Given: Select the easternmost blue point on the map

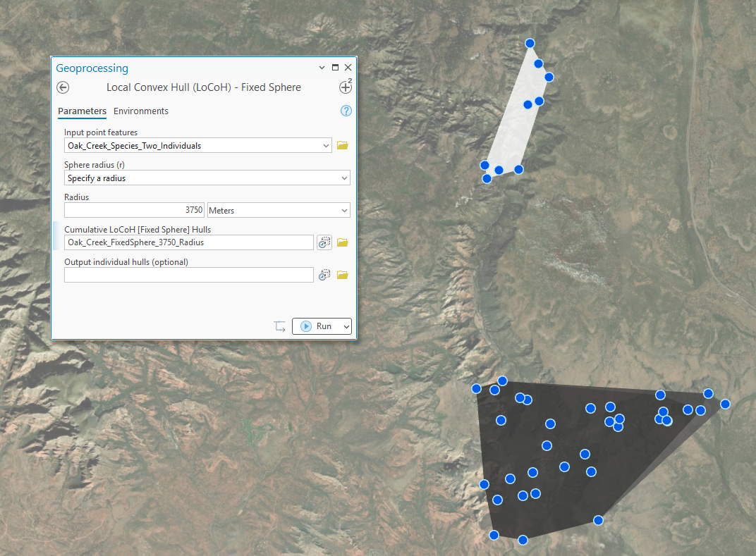Looking at the screenshot, I should [x=725, y=404].
